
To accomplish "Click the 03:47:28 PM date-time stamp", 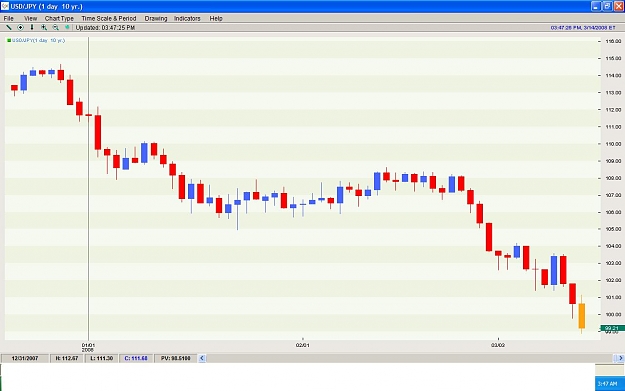I will [x=583, y=28].
